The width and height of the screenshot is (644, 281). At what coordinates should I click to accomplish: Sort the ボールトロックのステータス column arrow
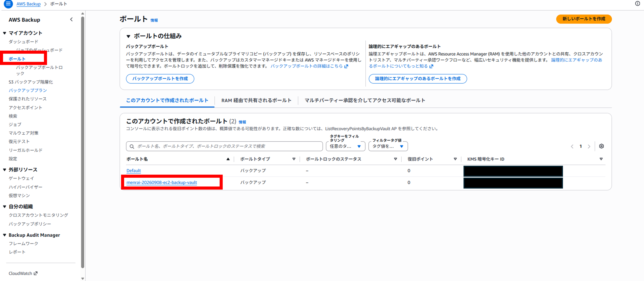click(x=395, y=159)
